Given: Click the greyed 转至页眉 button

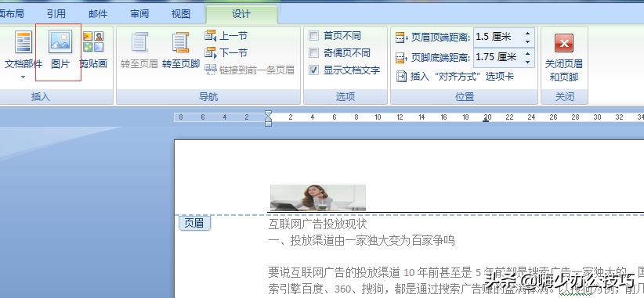Looking at the screenshot, I should (x=139, y=50).
